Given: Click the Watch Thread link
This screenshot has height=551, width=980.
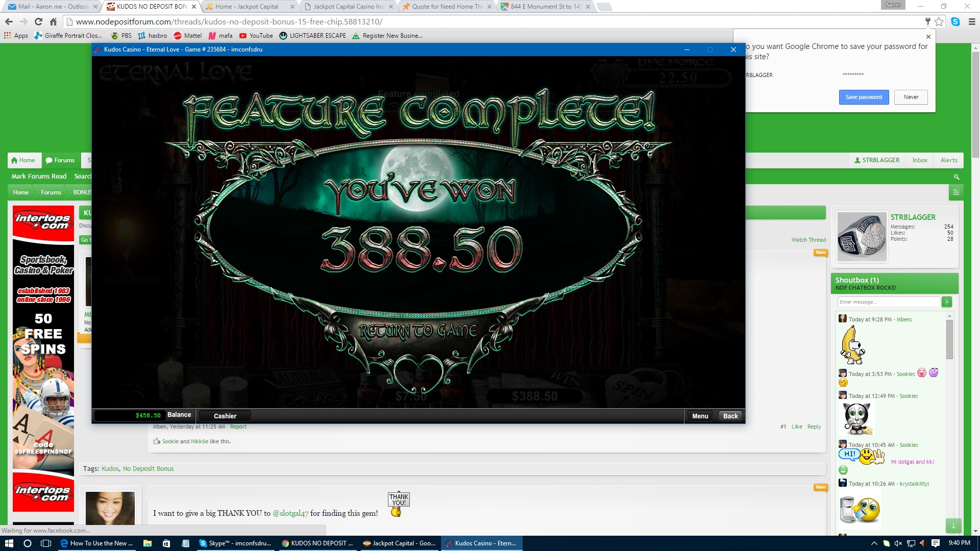Looking at the screenshot, I should [x=808, y=240].
